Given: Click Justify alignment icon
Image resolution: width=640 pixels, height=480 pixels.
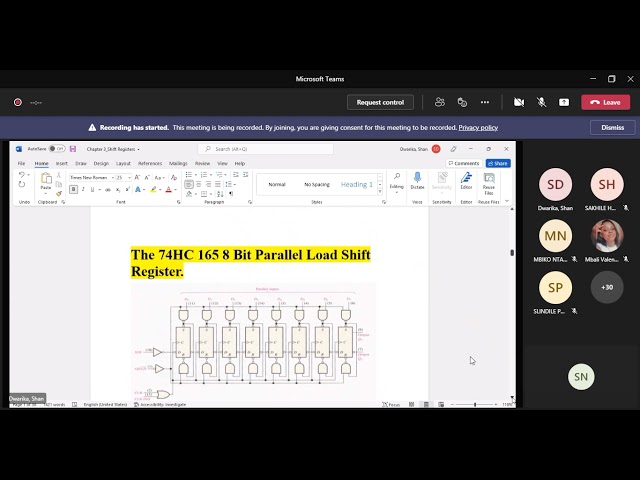Looking at the screenshot, I should [218, 184].
